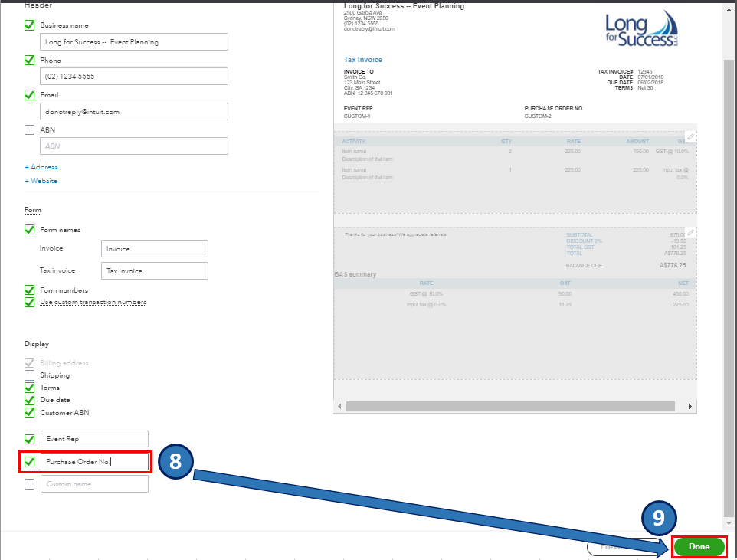Click the Purchase Order No. input field
Viewport: 737px width, 560px height.
(x=94, y=462)
